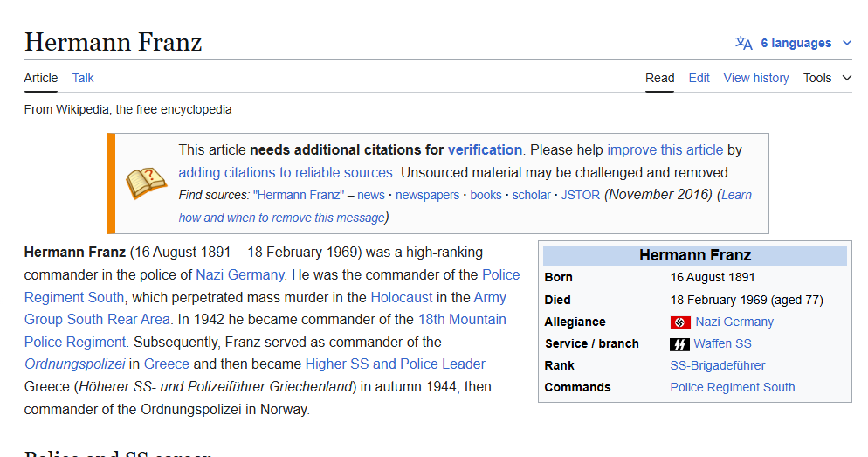The image size is (868, 457).
Task: Open the Tools menu
Action: (x=827, y=78)
